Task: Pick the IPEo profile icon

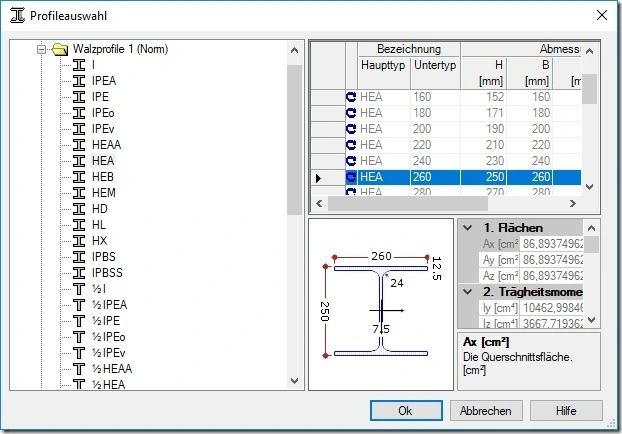Action: [79, 113]
